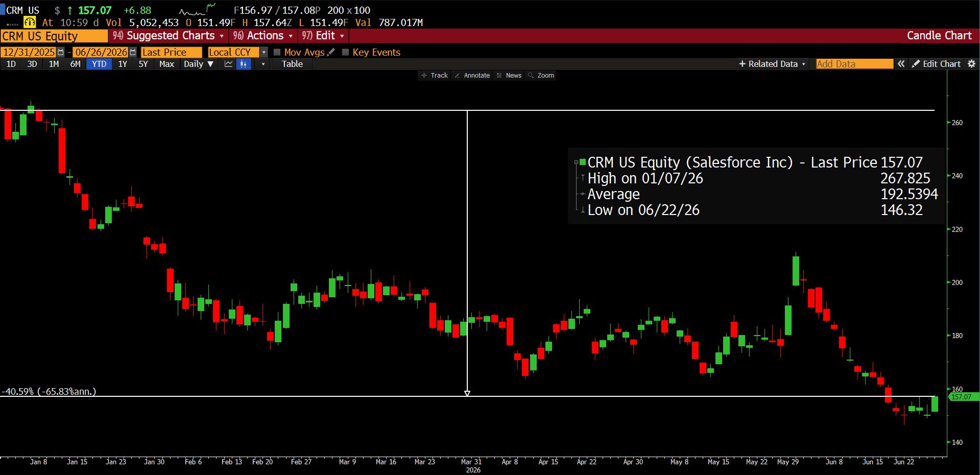Select the 3D time range tab
Viewport: 980px width, 475px height.
point(32,64)
